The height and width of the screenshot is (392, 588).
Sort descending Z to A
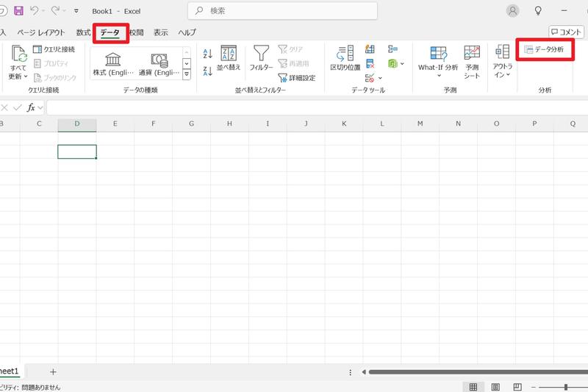tap(208, 71)
